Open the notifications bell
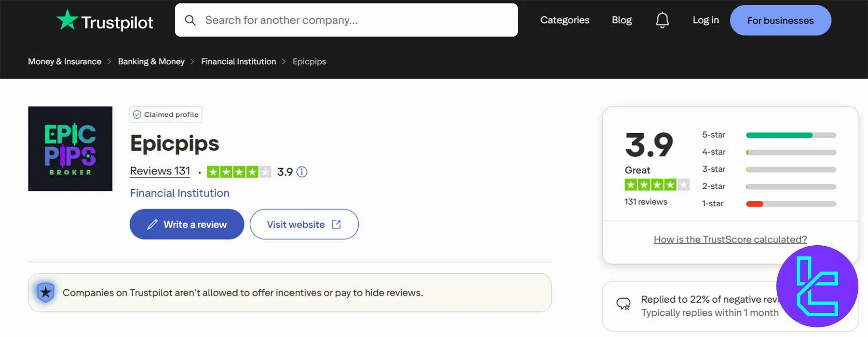Screen dimensions: 868x337 662,20
